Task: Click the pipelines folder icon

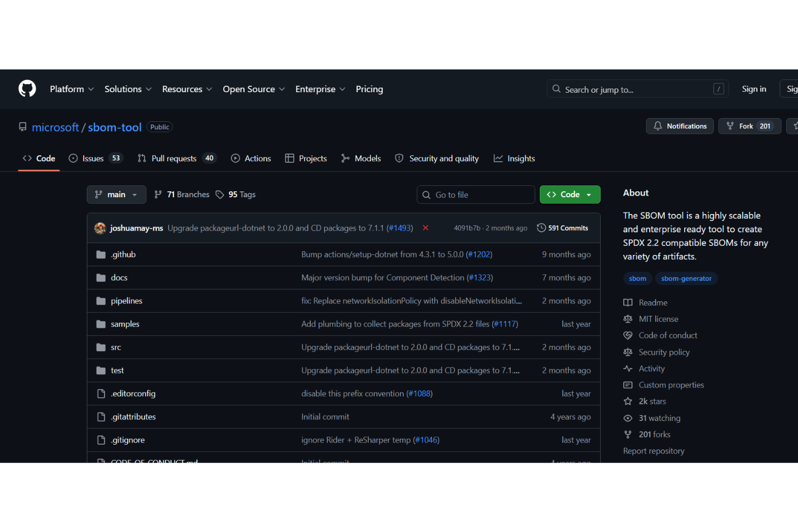Action: (101, 301)
